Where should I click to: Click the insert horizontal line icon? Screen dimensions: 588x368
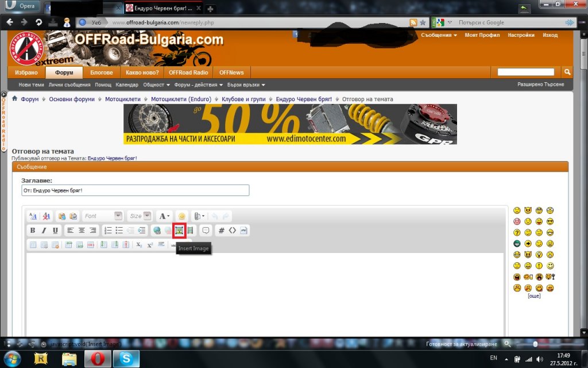coord(161,244)
